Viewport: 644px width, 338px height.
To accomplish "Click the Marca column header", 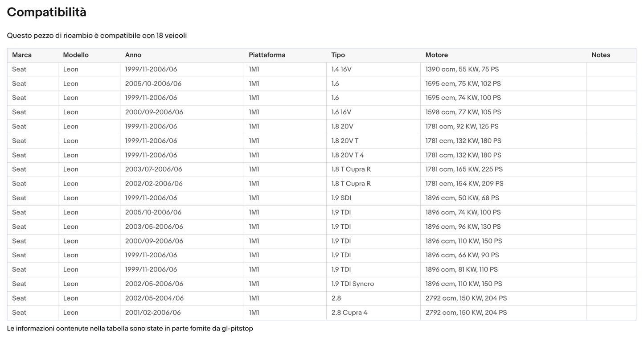I will pyautogui.click(x=22, y=55).
